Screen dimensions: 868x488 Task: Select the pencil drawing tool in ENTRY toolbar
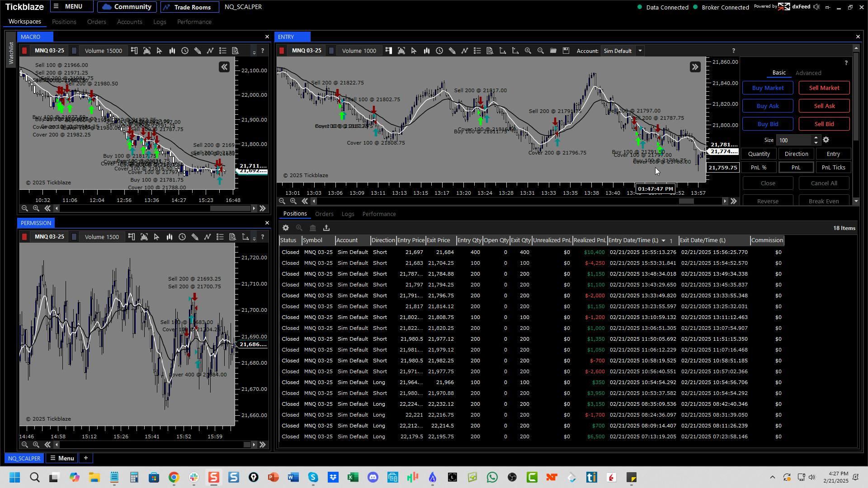(452, 51)
